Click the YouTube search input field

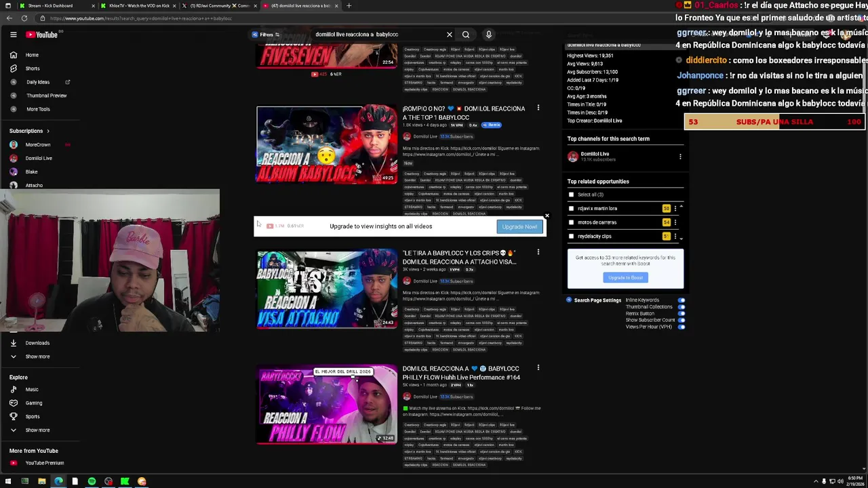tap(377, 35)
